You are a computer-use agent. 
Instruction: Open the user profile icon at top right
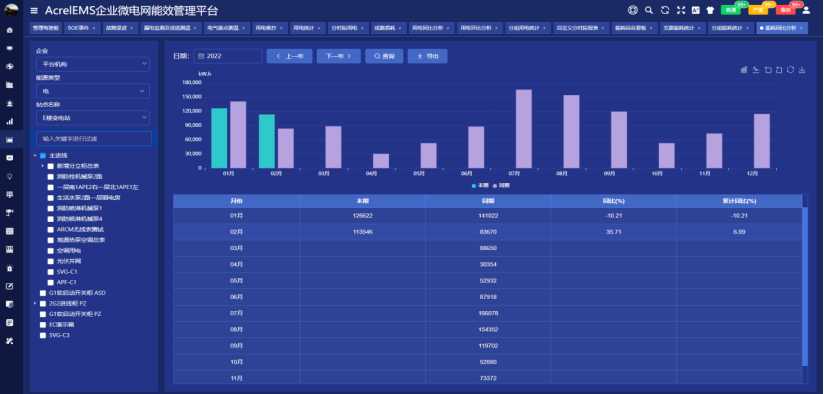pos(806,10)
